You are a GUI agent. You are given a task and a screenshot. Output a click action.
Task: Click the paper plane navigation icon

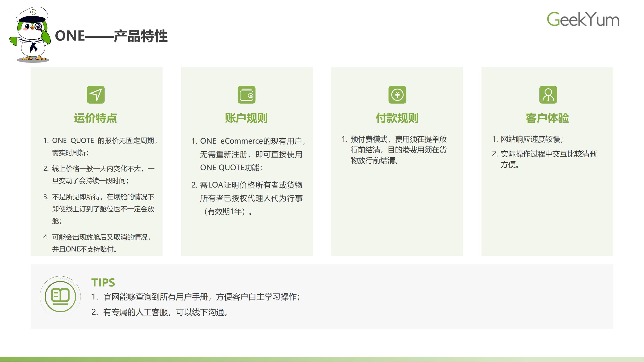click(95, 95)
